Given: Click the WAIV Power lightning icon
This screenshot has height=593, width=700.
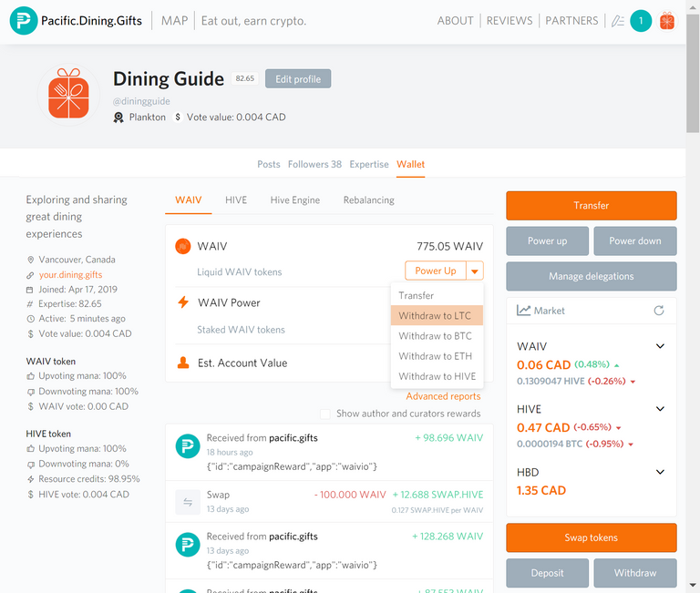Looking at the screenshot, I should [183, 302].
